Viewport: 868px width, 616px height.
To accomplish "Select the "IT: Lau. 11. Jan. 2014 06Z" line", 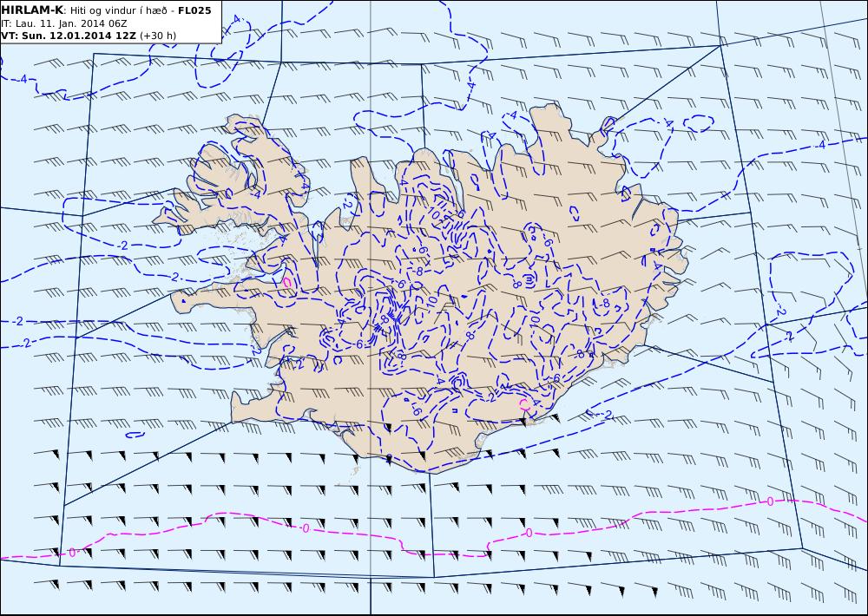I will tap(63, 23).
